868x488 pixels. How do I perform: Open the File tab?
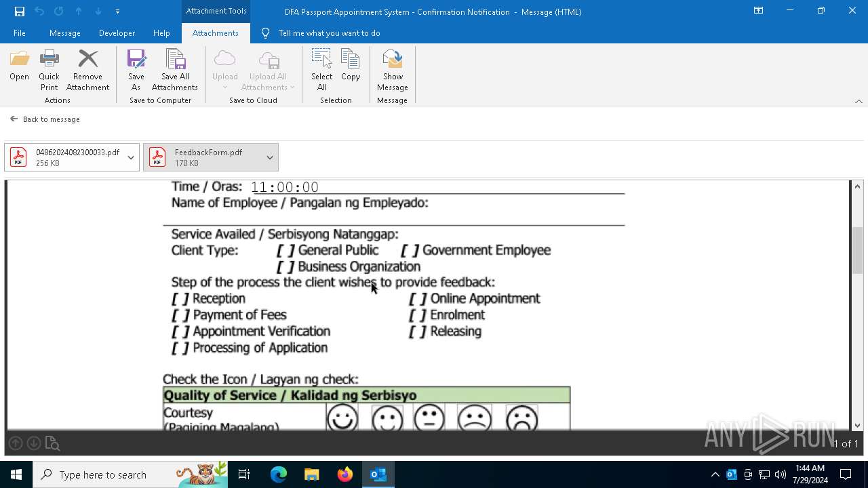20,33
